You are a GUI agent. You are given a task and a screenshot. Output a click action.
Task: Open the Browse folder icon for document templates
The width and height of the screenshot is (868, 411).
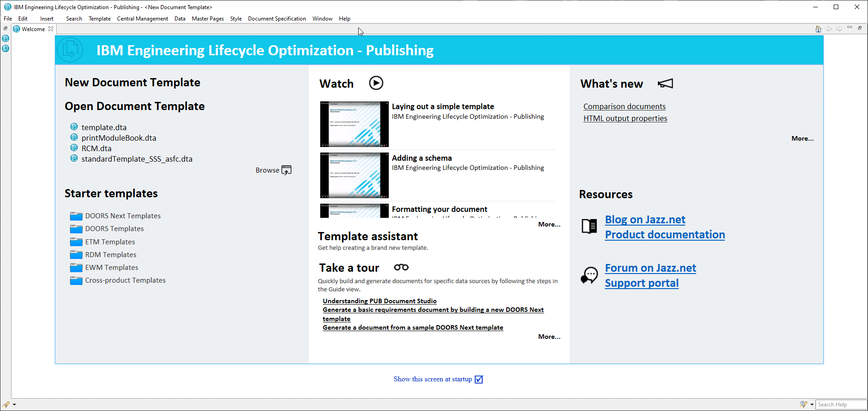pos(286,169)
